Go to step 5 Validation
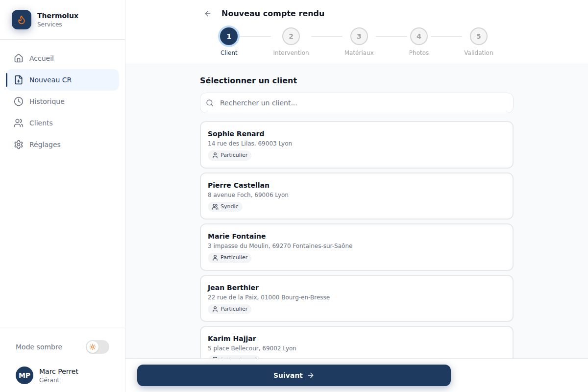This screenshot has height=392, width=588. point(479,36)
